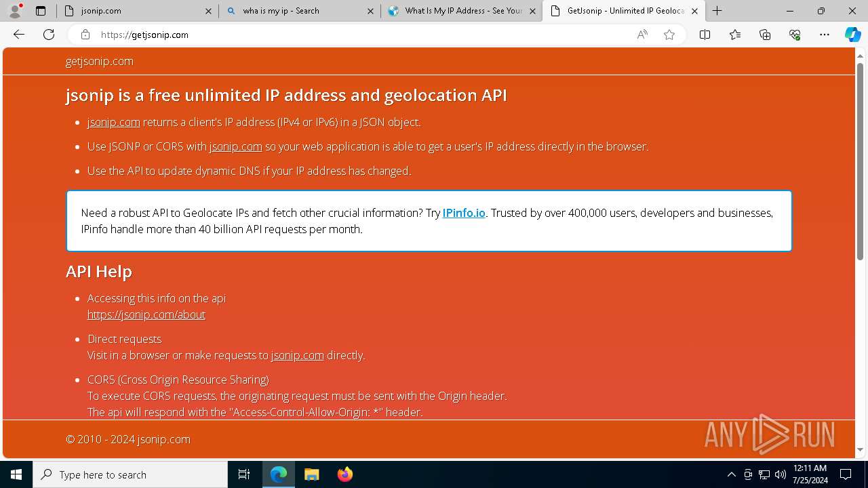868x488 pixels.
Task: Show hidden system tray icons
Action: click(x=731, y=474)
